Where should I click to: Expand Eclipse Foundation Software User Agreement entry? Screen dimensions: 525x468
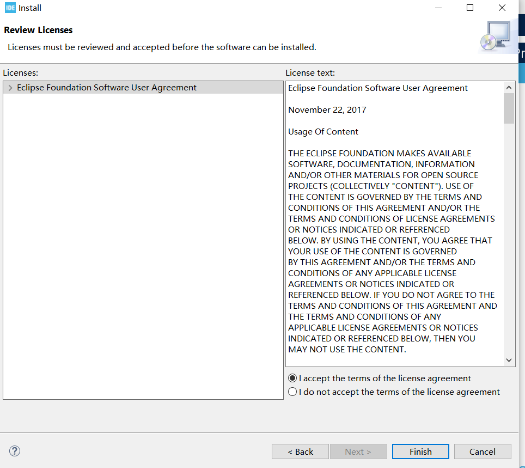[x=10, y=88]
